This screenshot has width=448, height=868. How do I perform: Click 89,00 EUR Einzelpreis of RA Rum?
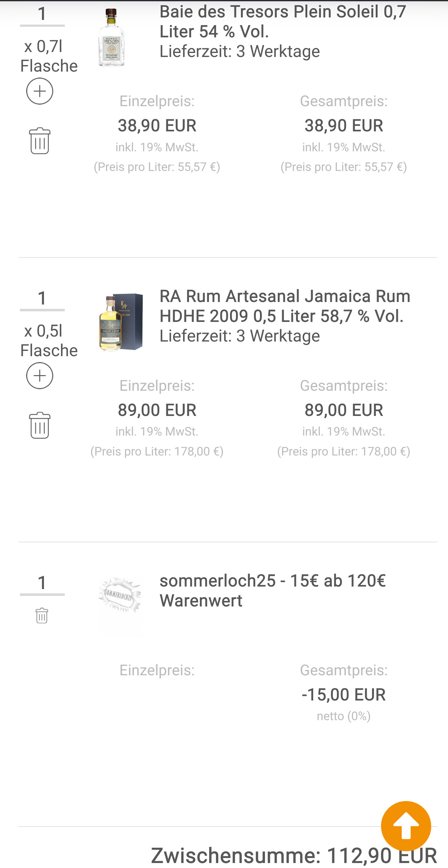157,410
